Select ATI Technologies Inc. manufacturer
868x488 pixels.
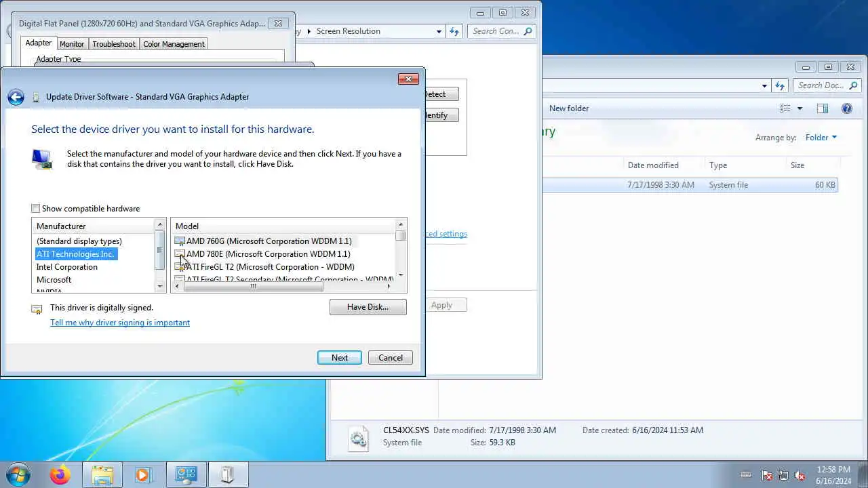pyautogui.click(x=75, y=254)
